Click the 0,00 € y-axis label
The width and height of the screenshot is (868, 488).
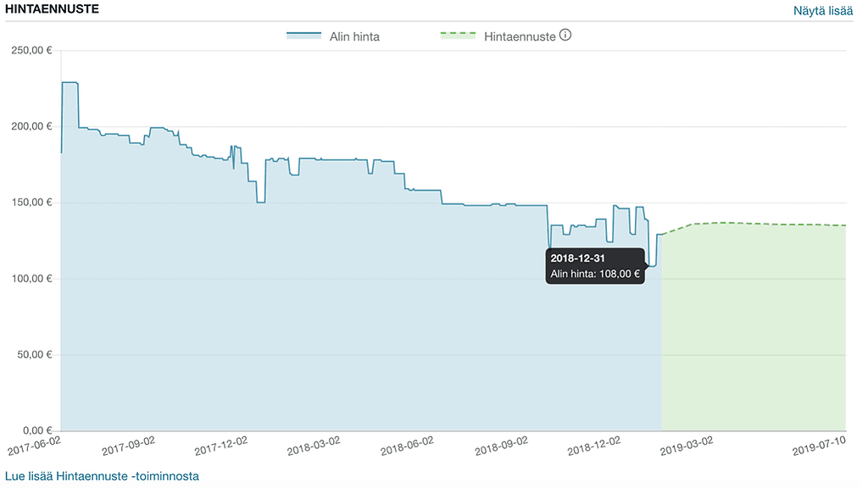point(36,431)
